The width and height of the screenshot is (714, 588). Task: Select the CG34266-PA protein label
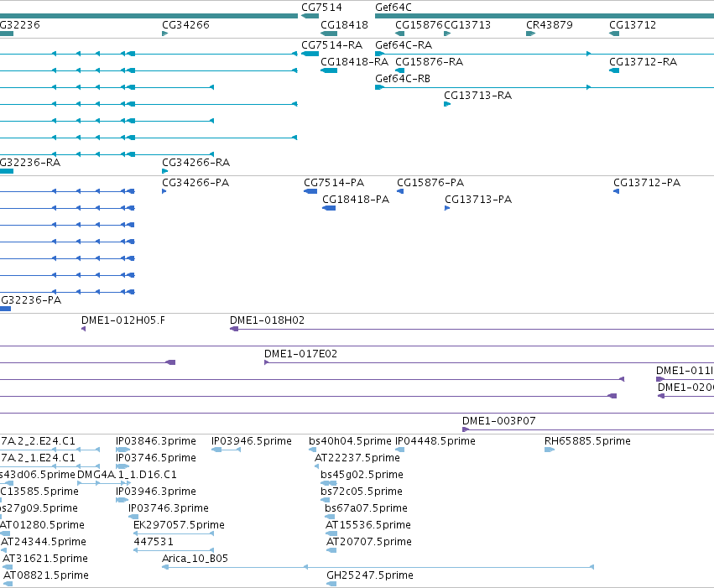[x=195, y=183]
